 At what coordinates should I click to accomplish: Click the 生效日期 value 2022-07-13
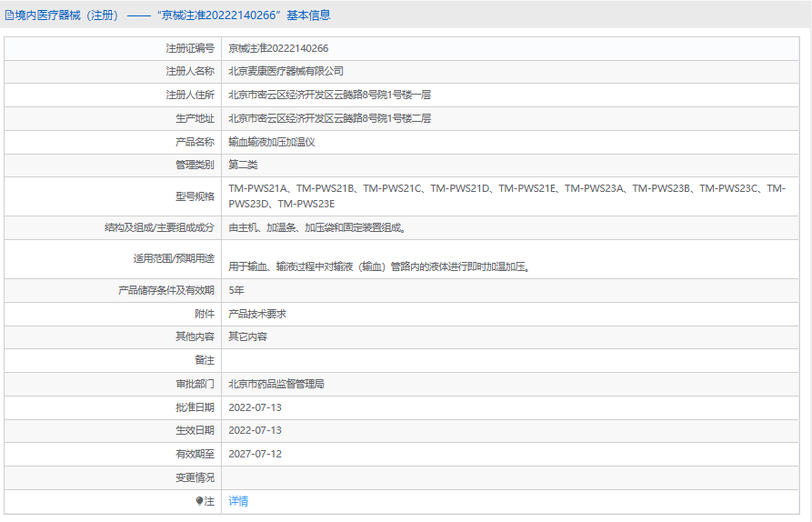[255, 430]
